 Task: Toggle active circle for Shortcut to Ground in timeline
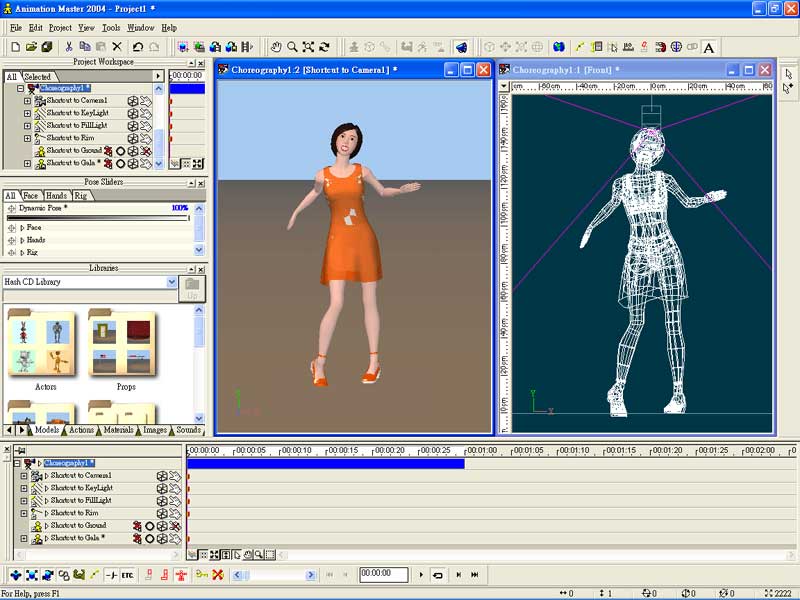(149, 526)
